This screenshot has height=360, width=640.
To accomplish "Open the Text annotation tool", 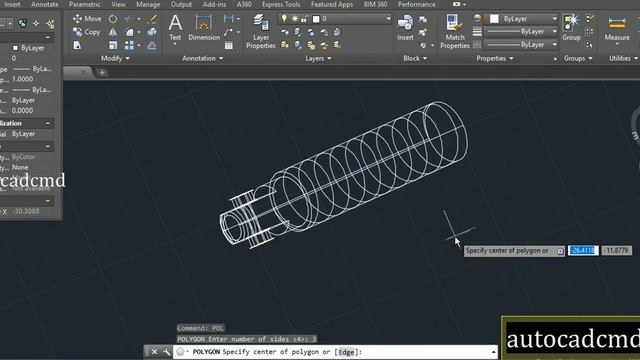I will 175,28.
